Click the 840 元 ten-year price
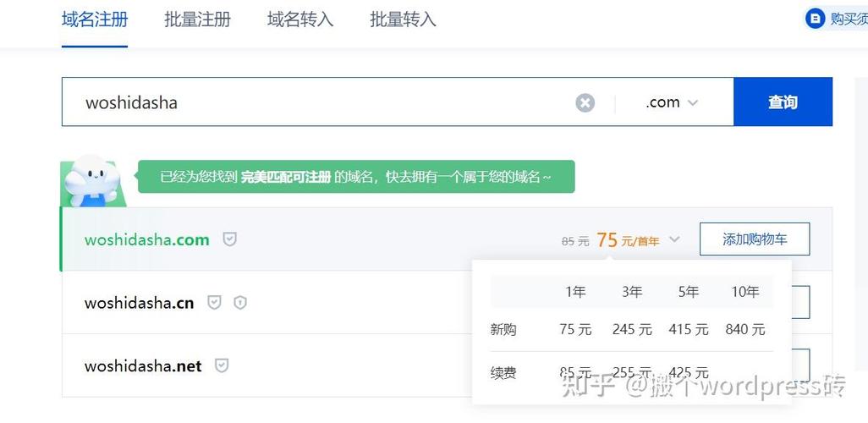868x423 pixels. click(x=744, y=329)
